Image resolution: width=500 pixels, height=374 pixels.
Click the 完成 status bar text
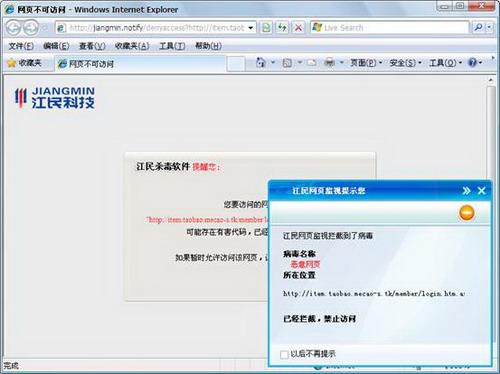(x=11, y=366)
